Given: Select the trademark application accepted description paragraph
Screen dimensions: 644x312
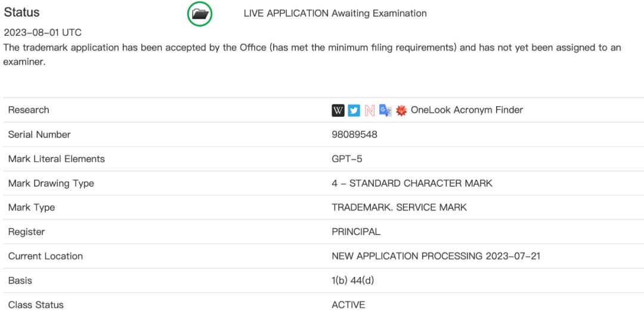Looking at the screenshot, I should 312,55.
